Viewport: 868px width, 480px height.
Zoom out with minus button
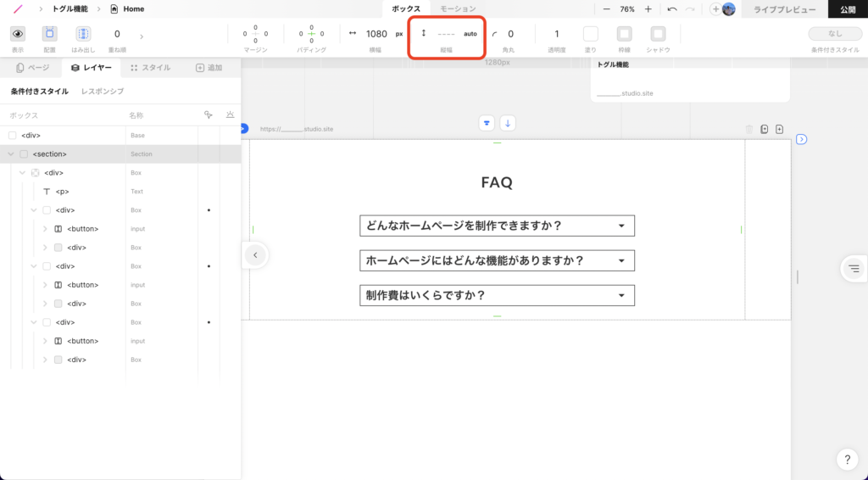coord(607,9)
